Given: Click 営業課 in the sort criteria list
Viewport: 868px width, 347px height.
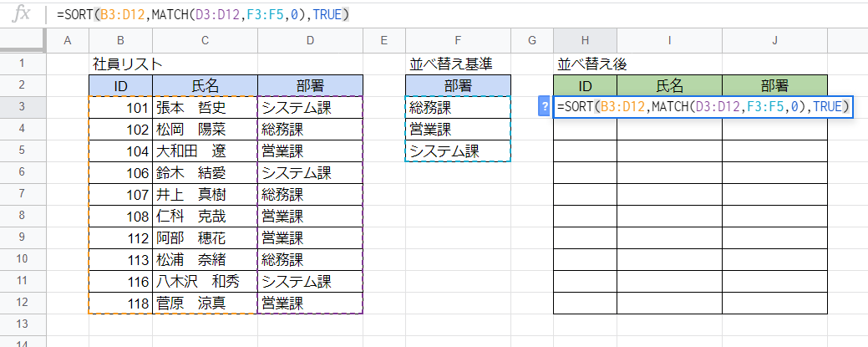Looking at the screenshot, I should [458, 129].
